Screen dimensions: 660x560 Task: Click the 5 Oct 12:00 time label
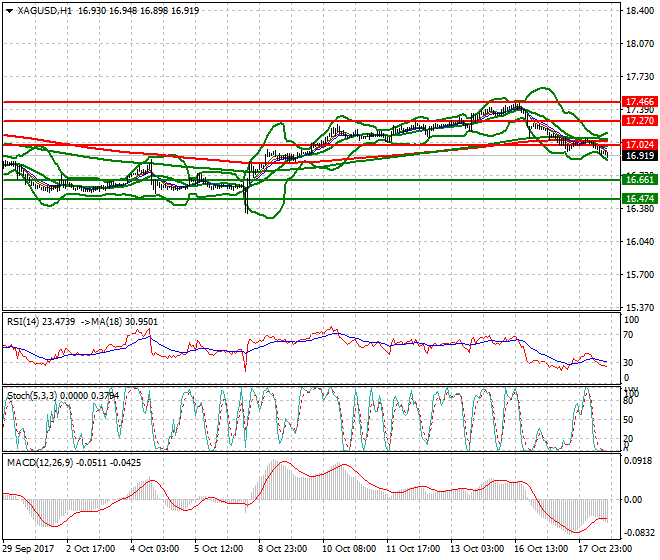pyautogui.click(x=218, y=549)
